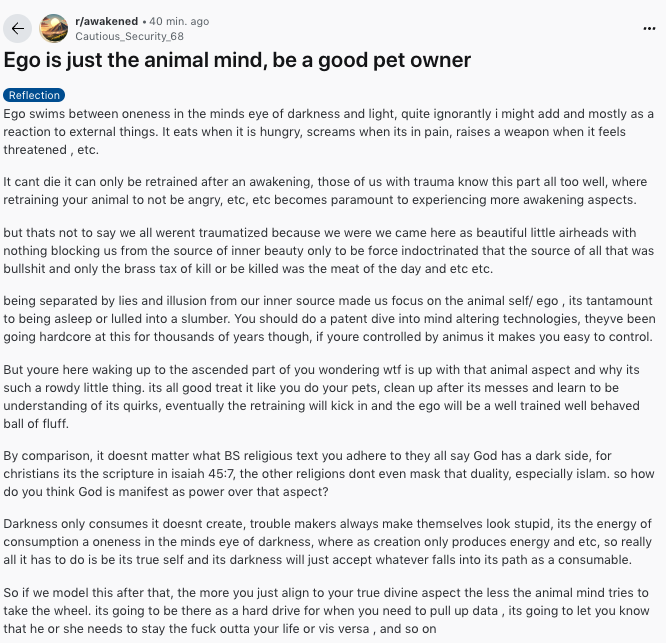Click the paragraph starting "but thats not to say"
This screenshot has width=666, height=643.
(330, 250)
